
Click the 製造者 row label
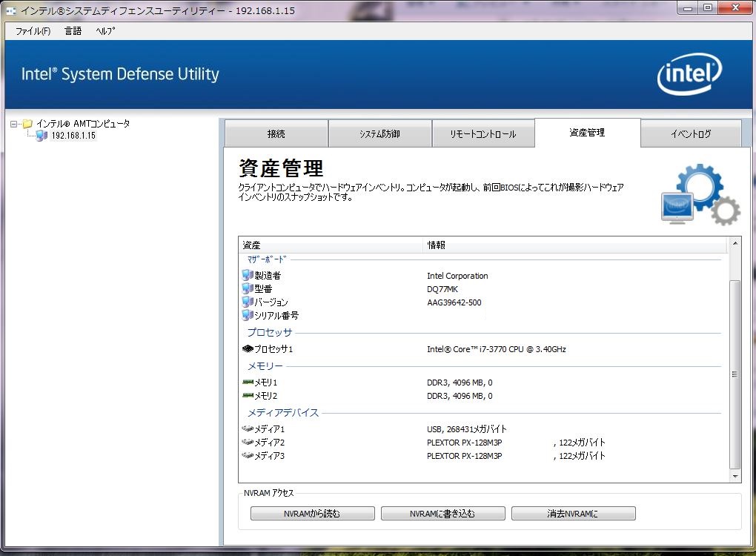[x=268, y=275]
